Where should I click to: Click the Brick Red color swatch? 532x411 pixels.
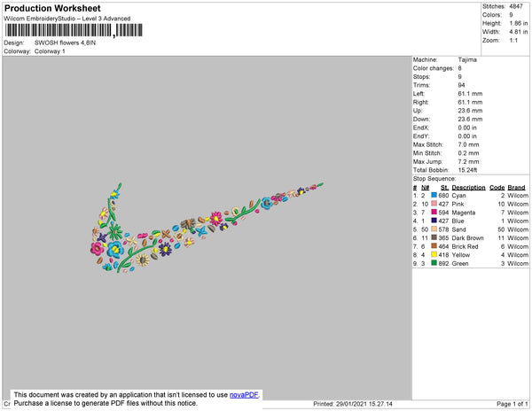coord(434,246)
